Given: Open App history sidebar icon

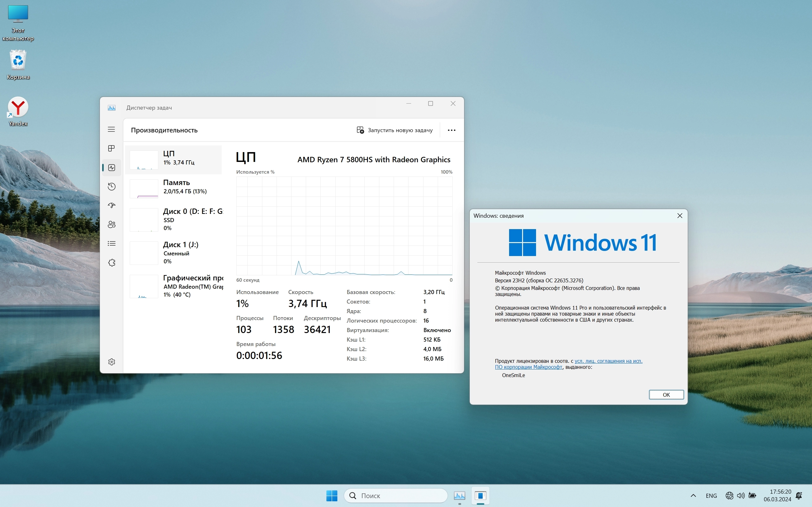Looking at the screenshot, I should pyautogui.click(x=111, y=186).
